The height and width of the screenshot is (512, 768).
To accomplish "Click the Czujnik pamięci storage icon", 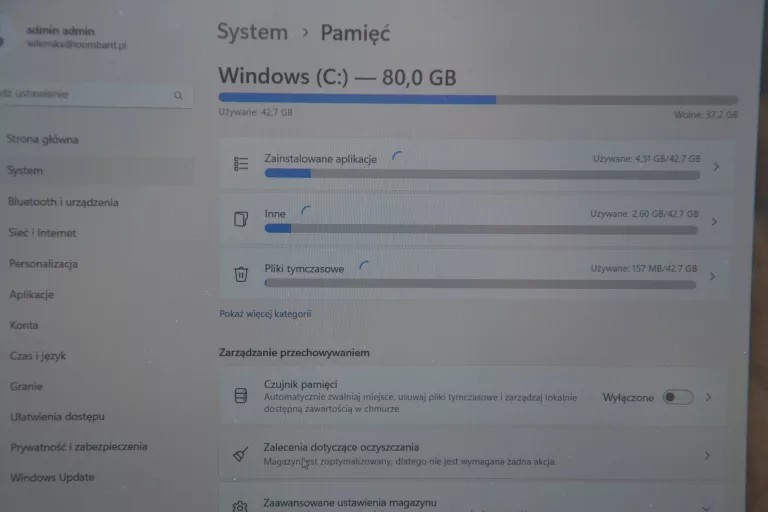I will click(240, 395).
